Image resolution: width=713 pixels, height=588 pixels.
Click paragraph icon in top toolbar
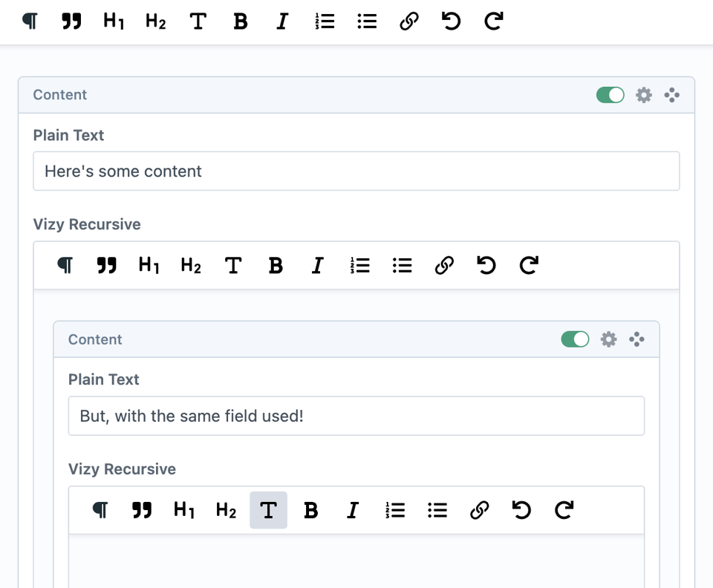pyautogui.click(x=30, y=21)
